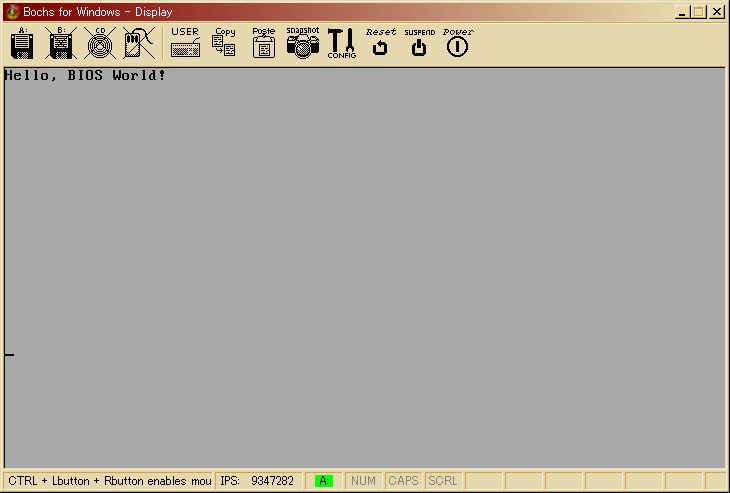Click the USER keyboard shortcut button
Screen dimensions: 730x493
click(185, 43)
